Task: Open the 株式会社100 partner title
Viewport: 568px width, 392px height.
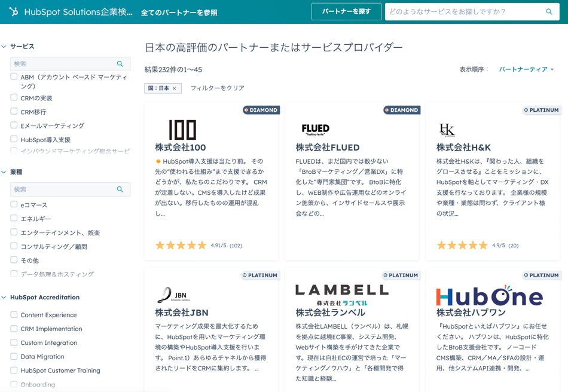Action: [x=181, y=148]
